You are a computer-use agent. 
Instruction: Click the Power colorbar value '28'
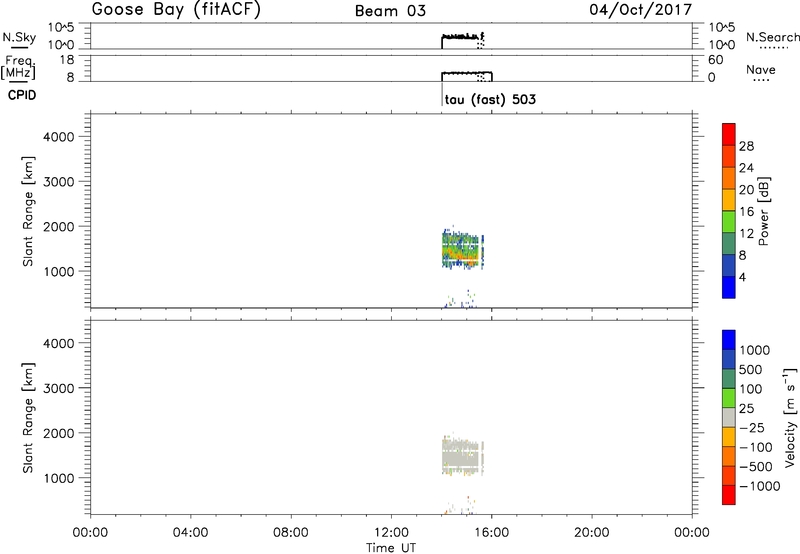[746, 146]
